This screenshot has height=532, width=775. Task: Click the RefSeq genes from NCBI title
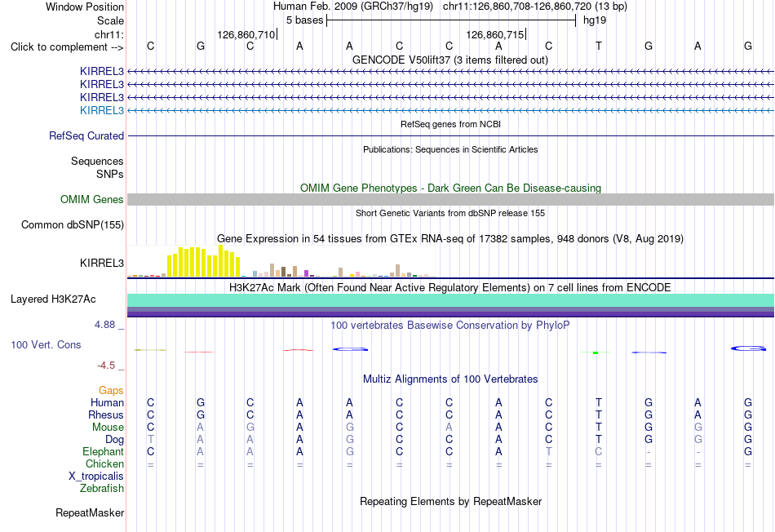coord(450,124)
